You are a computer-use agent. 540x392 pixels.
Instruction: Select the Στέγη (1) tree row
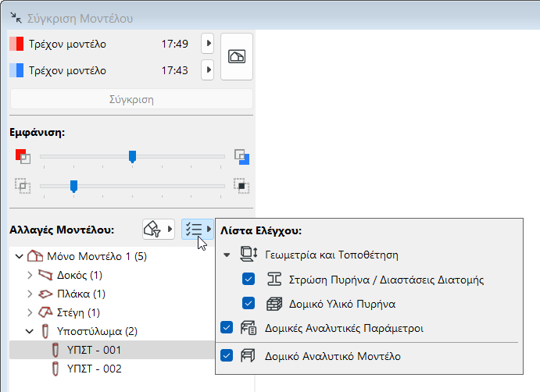point(113,312)
